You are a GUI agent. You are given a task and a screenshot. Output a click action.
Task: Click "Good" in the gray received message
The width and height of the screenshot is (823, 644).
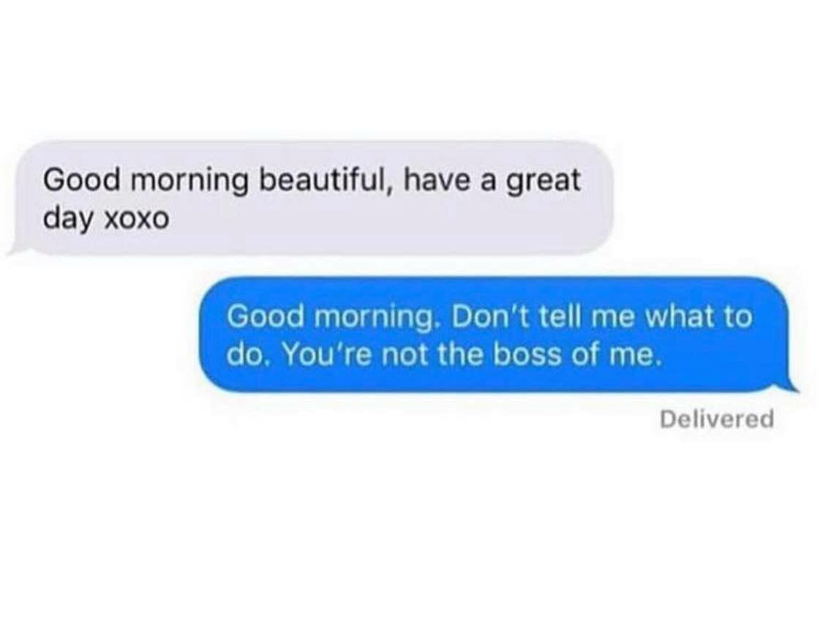click(x=82, y=180)
